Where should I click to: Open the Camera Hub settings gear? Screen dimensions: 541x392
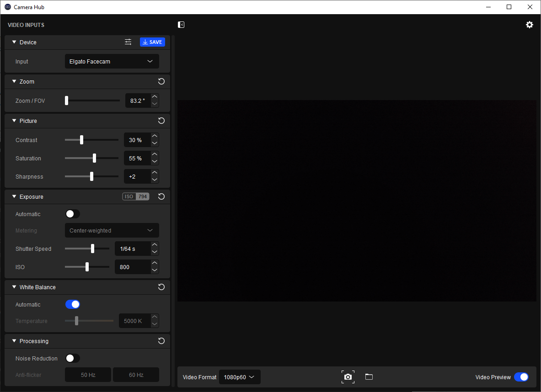coord(529,25)
